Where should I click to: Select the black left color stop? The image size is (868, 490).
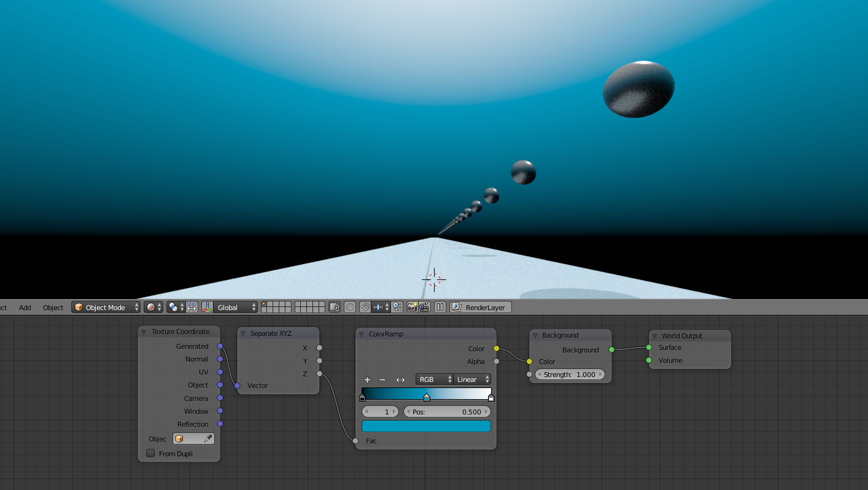(x=362, y=398)
